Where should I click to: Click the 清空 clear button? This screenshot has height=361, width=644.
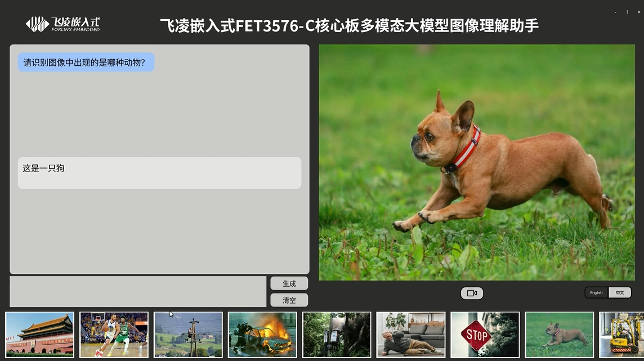(x=289, y=300)
